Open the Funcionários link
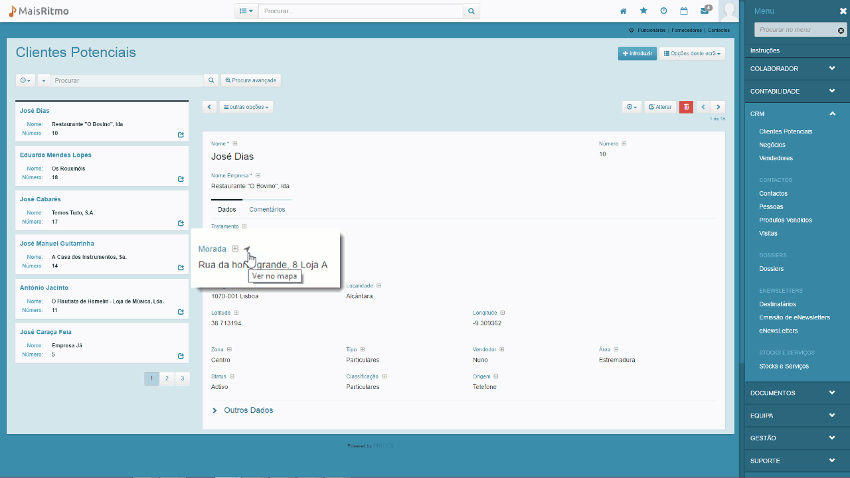 tap(651, 30)
